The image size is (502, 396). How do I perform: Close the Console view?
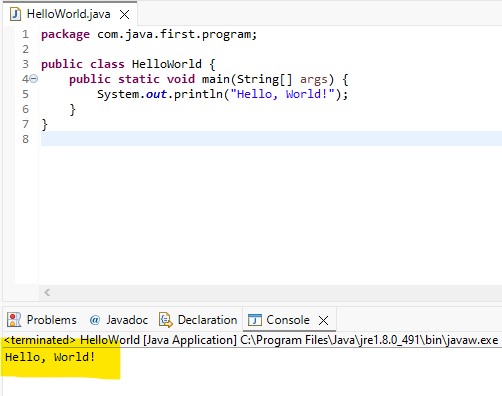tap(323, 320)
